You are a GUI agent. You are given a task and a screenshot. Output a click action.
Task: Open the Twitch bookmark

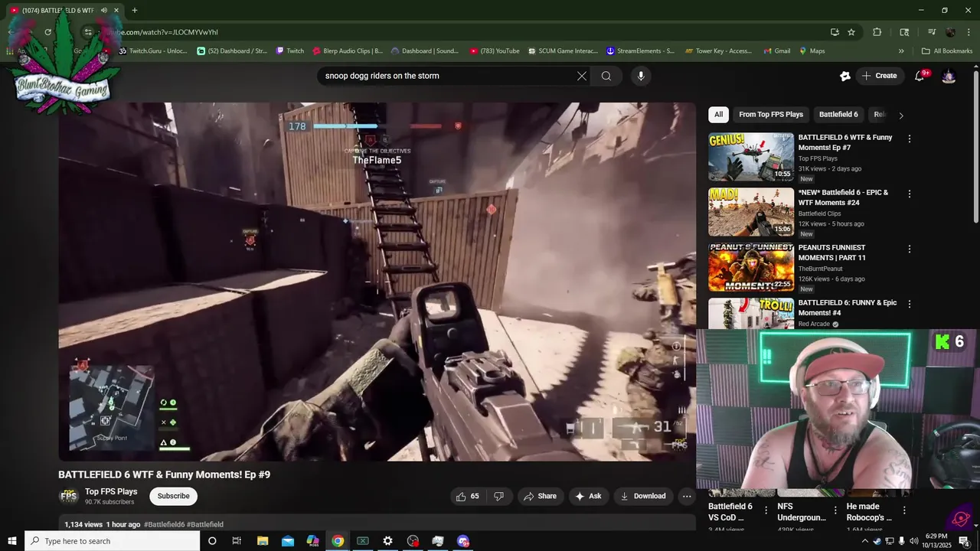point(289,51)
